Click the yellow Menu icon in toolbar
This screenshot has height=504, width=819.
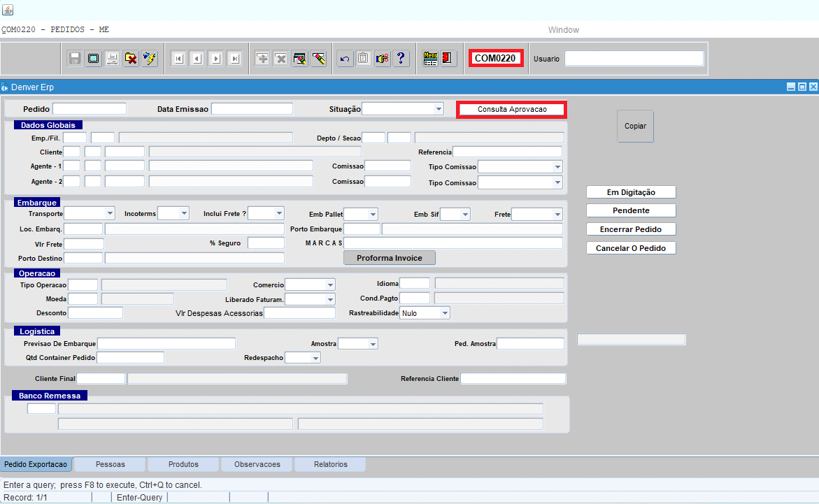pos(430,59)
